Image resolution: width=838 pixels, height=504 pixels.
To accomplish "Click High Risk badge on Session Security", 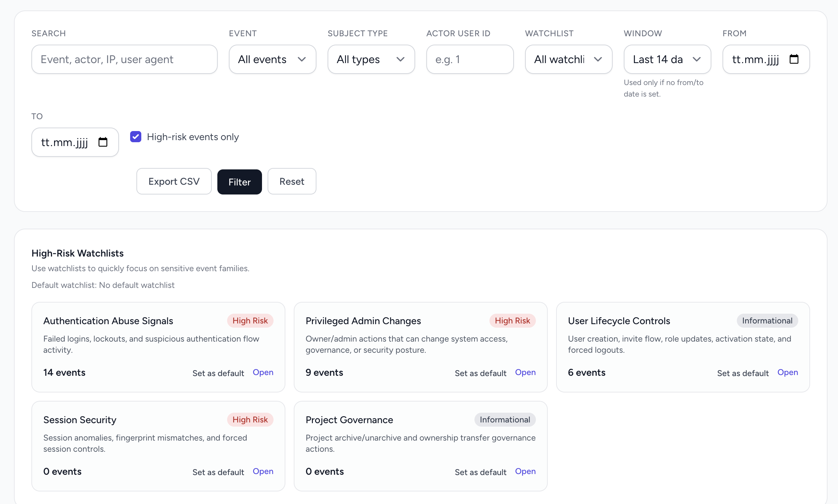I will tap(250, 420).
